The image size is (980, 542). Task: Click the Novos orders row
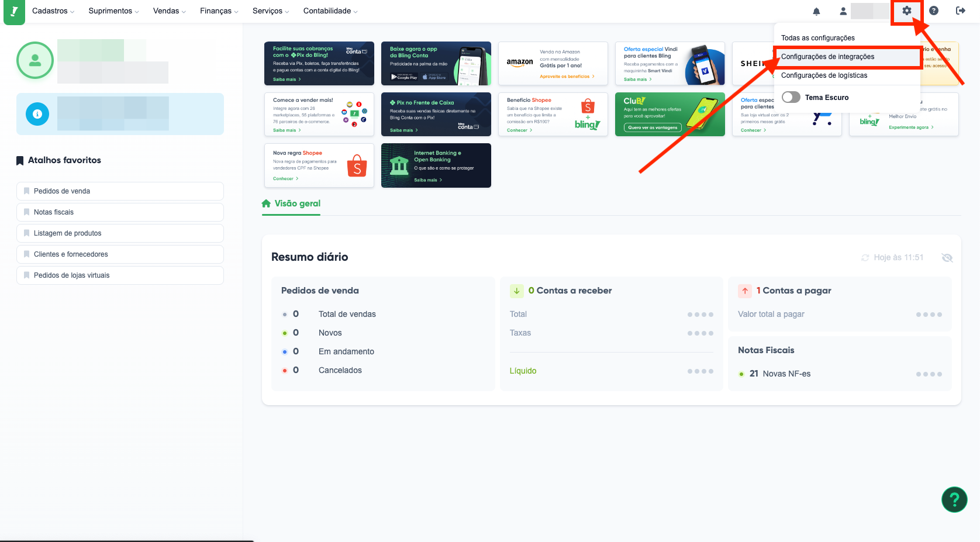[312, 333]
